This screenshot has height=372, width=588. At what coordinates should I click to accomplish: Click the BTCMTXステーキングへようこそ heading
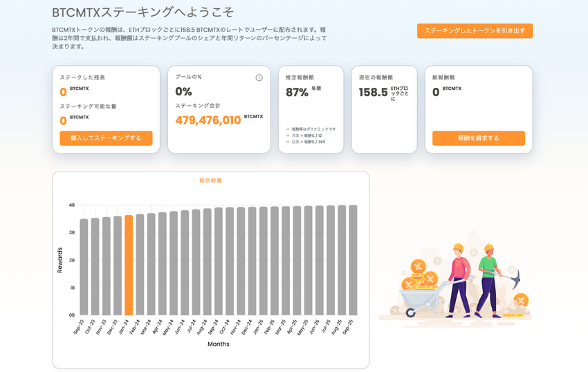click(143, 12)
